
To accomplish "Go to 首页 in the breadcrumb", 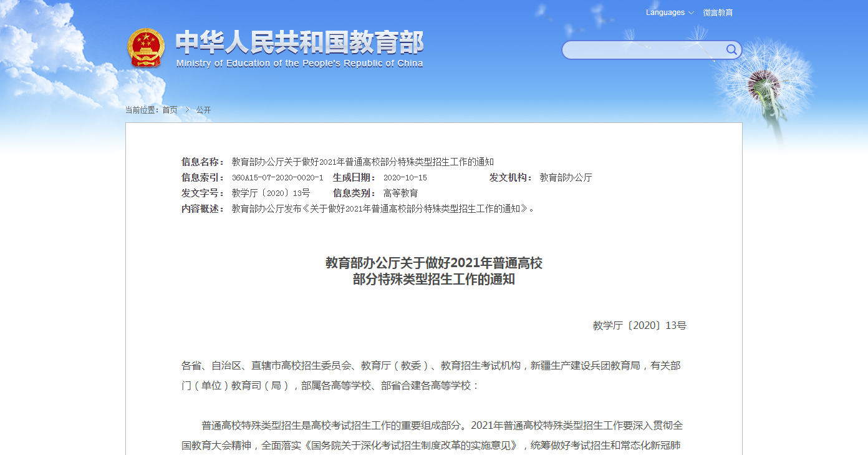I will click(170, 110).
